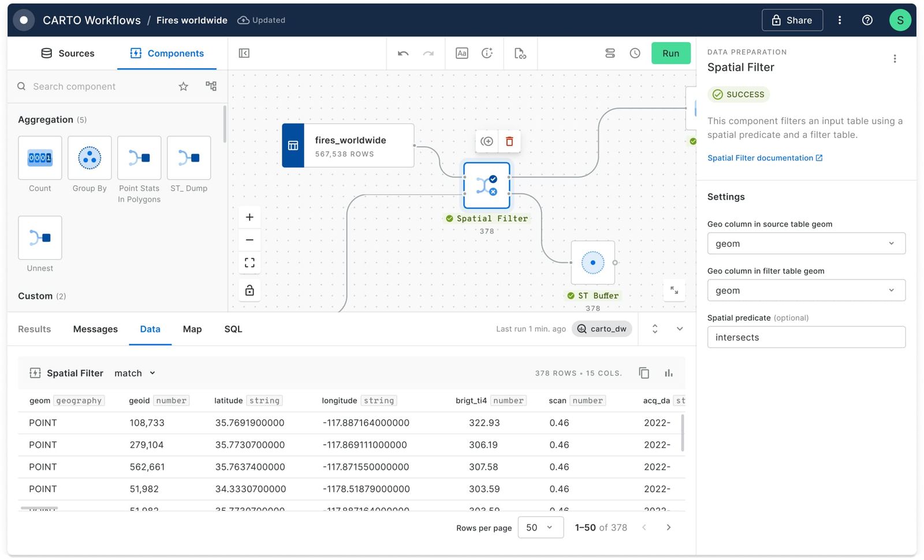Expand the 'match' dropdown above the table

pos(133,373)
